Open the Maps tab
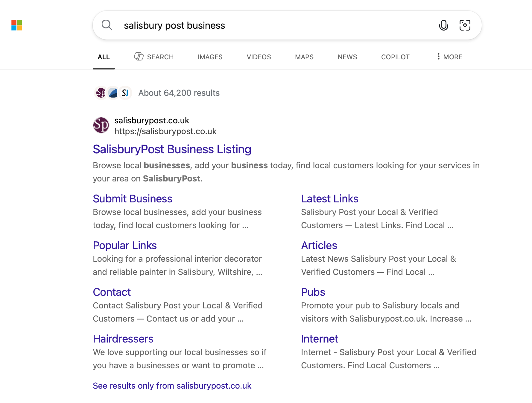The image size is (532, 403). (304, 57)
